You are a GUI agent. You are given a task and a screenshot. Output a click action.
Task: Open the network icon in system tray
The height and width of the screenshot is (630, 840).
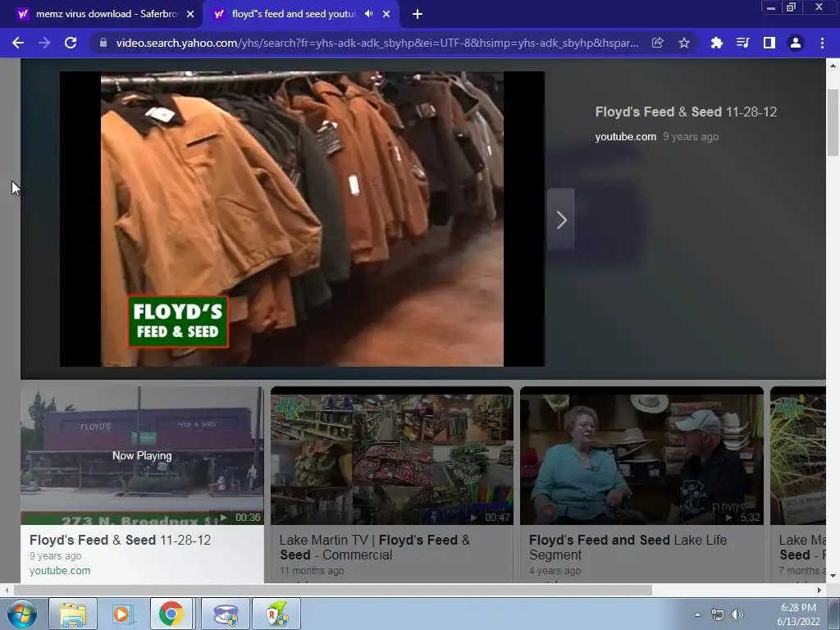coord(717,614)
